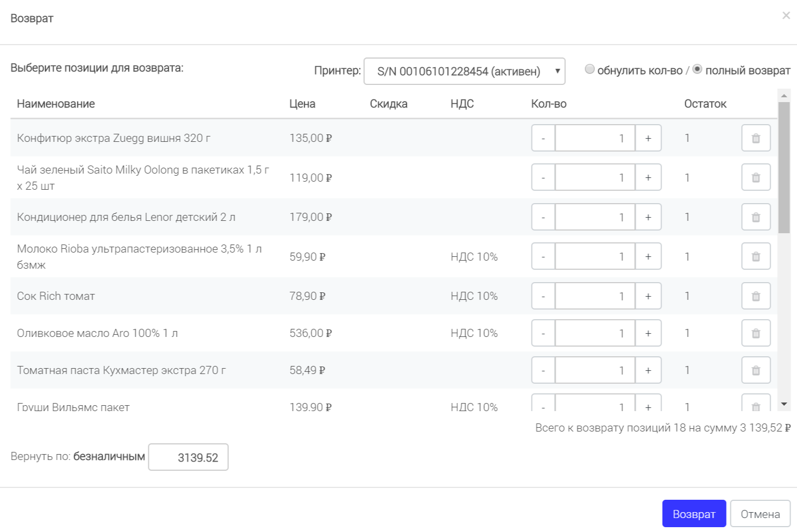Screen dimensions: 797x532
Task: Remove Кондиционер для белья Lenor item
Action: pos(756,217)
